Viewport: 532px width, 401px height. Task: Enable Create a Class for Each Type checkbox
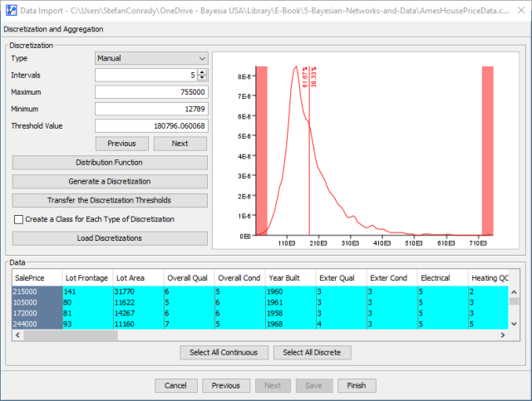click(x=18, y=220)
